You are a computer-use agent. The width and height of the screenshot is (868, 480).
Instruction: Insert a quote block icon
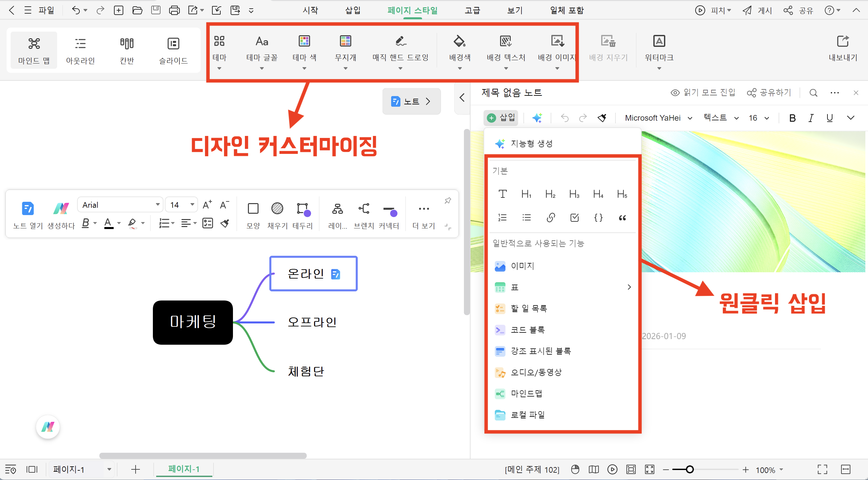tap(622, 218)
